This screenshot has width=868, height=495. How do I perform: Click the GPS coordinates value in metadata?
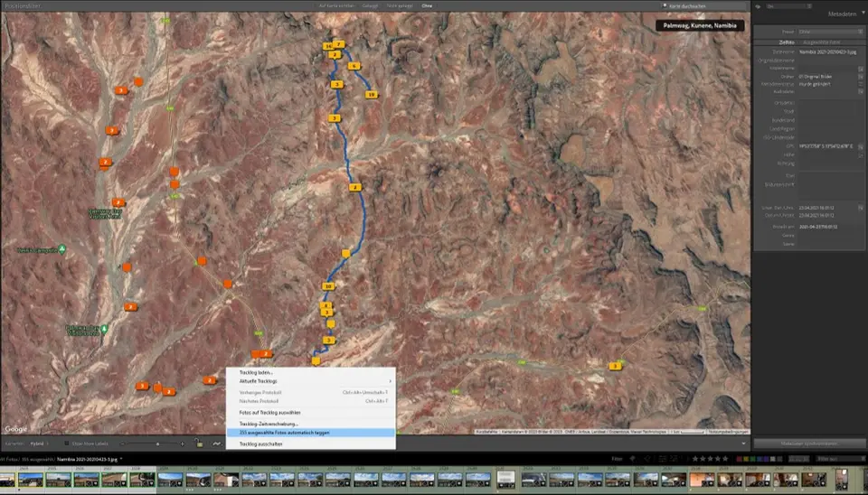(826, 146)
